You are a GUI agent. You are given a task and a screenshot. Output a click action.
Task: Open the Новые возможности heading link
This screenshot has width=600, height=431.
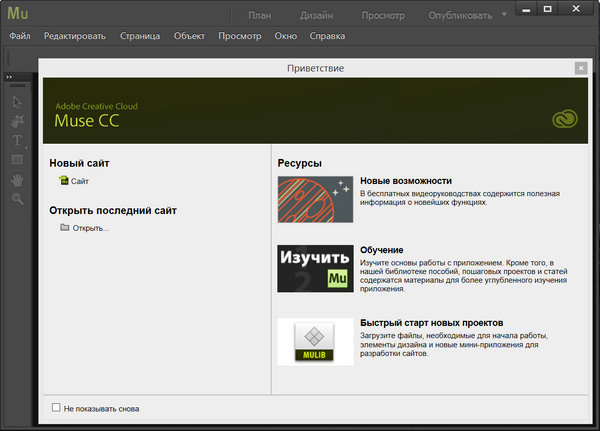click(406, 181)
